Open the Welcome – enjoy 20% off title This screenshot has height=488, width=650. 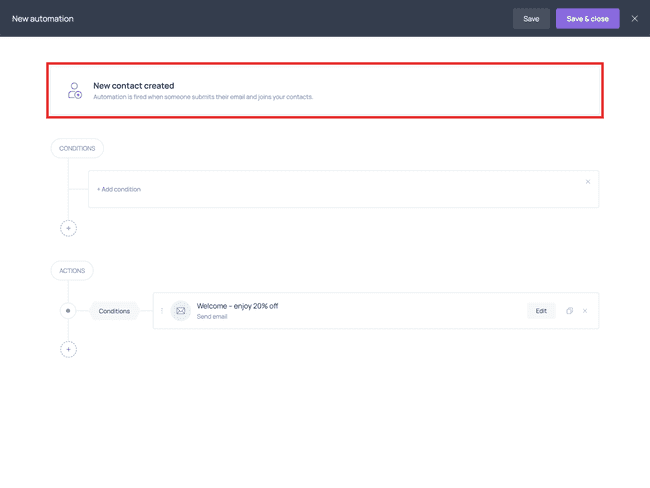coord(237,306)
